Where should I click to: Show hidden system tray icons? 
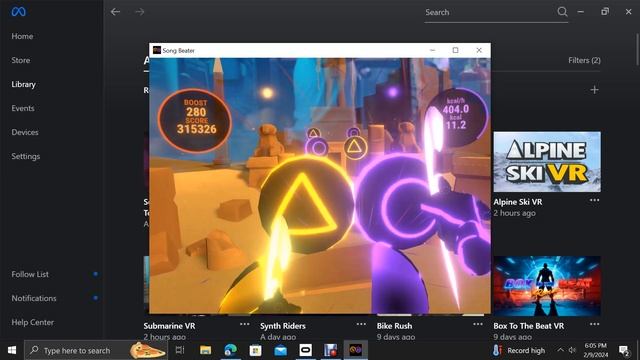coord(560,350)
